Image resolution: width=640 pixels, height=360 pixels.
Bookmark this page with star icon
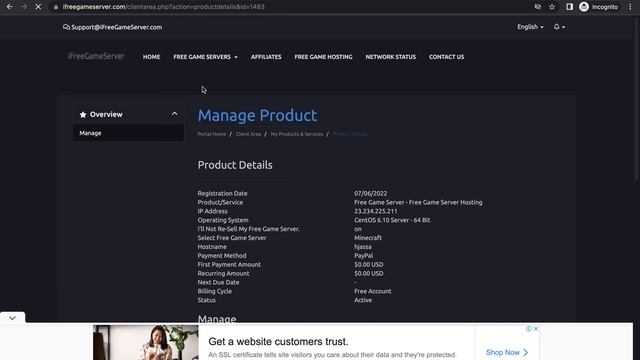[x=552, y=7]
